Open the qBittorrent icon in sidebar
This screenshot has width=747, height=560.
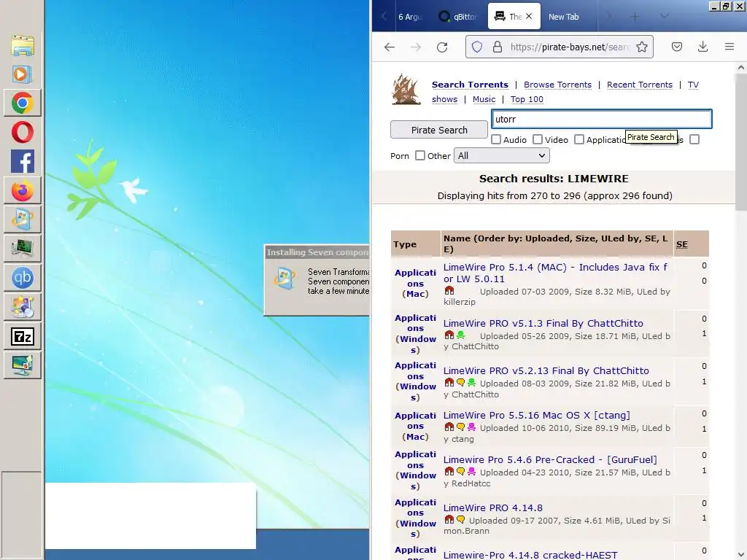point(23,278)
